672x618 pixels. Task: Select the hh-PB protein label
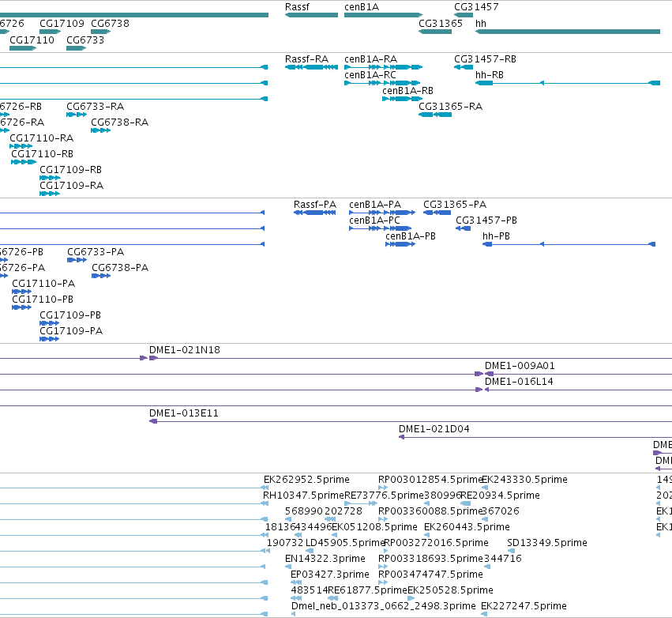click(496, 236)
